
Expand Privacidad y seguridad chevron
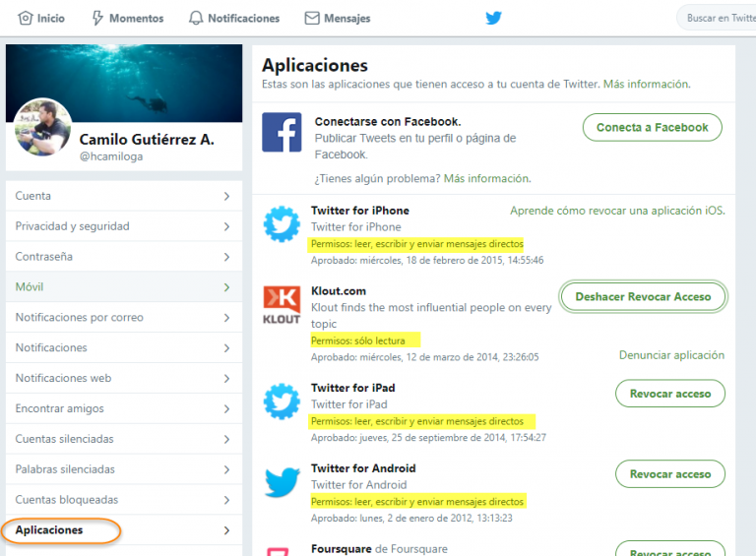click(x=226, y=226)
